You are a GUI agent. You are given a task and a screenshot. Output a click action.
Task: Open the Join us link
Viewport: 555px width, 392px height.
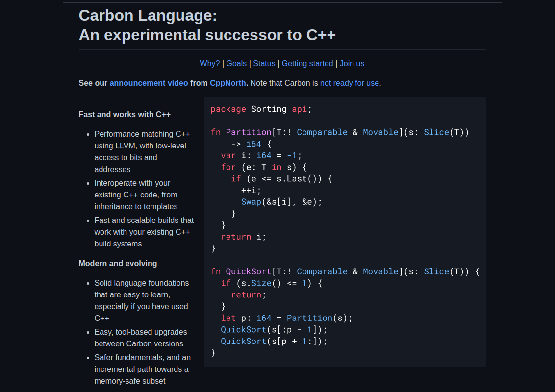pyautogui.click(x=352, y=64)
